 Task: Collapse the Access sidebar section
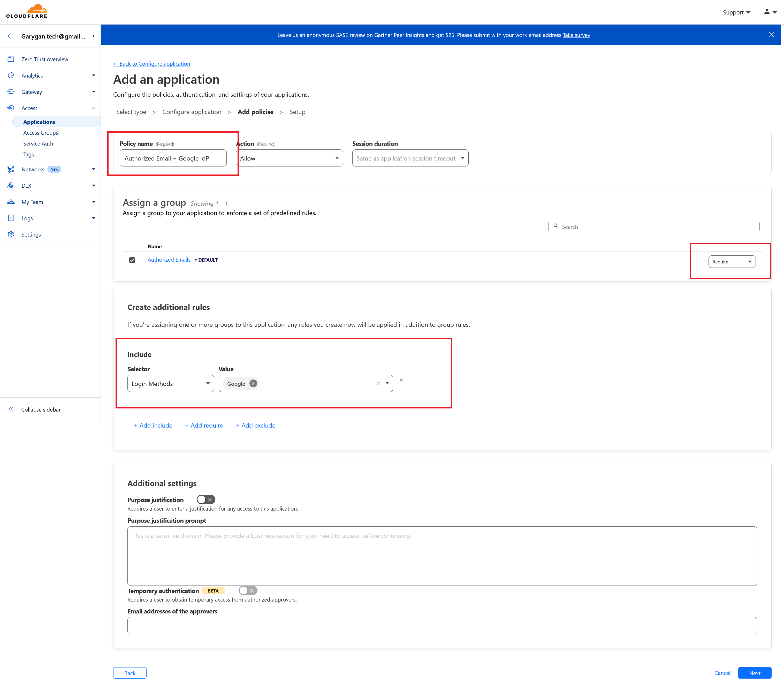[x=94, y=108]
